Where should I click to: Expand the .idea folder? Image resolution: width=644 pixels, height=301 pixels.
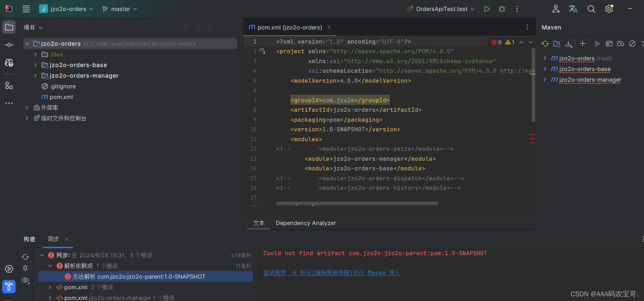(35, 54)
